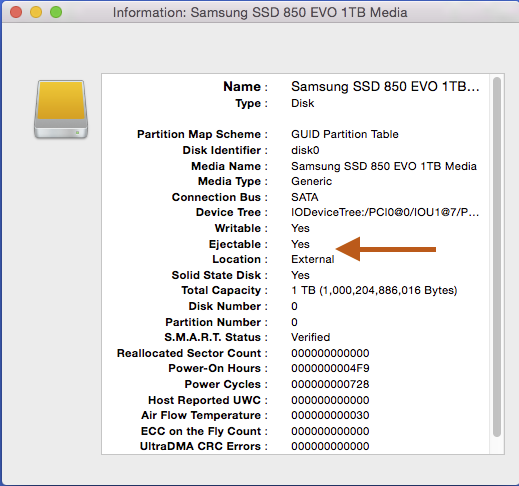The height and width of the screenshot is (486, 519).
Task: Select the 'Yes' value next to Writable
Action: click(300, 228)
